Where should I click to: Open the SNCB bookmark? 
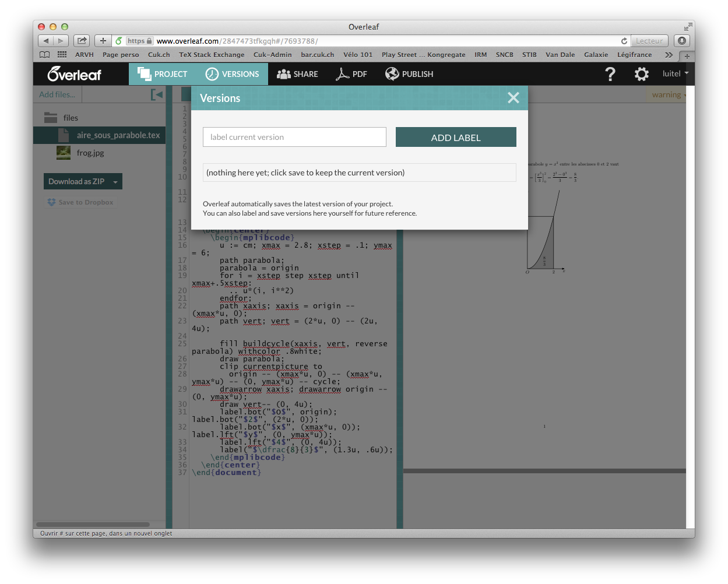(x=505, y=55)
